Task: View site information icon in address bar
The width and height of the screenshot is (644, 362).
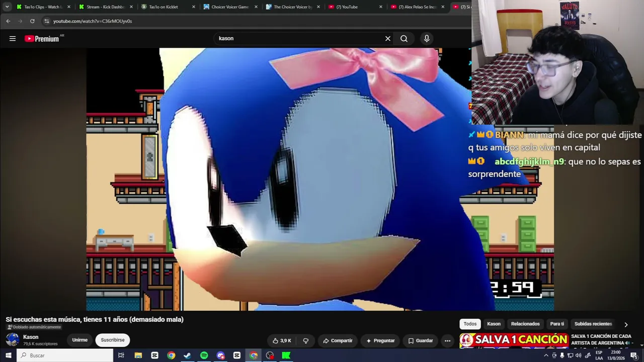Action: pos(46,21)
